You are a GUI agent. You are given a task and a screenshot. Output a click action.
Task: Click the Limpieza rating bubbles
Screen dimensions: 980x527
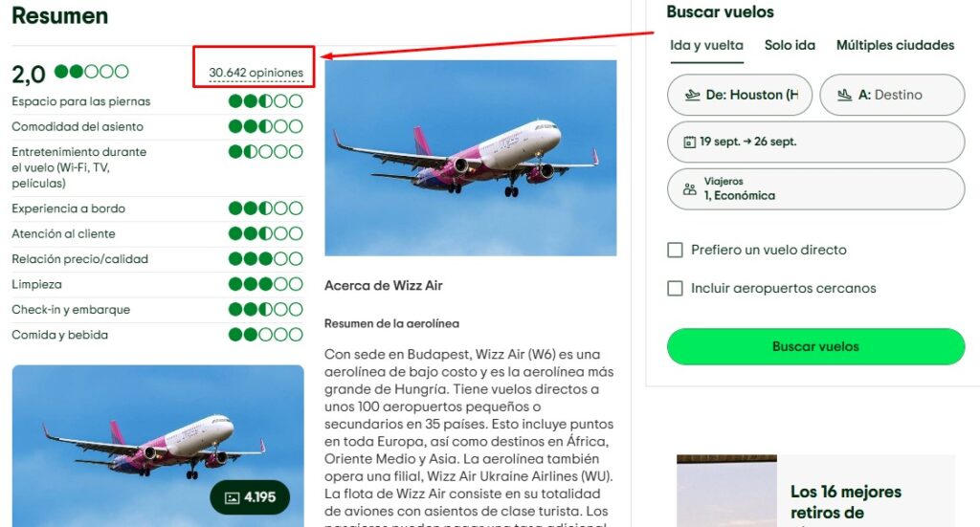266,284
